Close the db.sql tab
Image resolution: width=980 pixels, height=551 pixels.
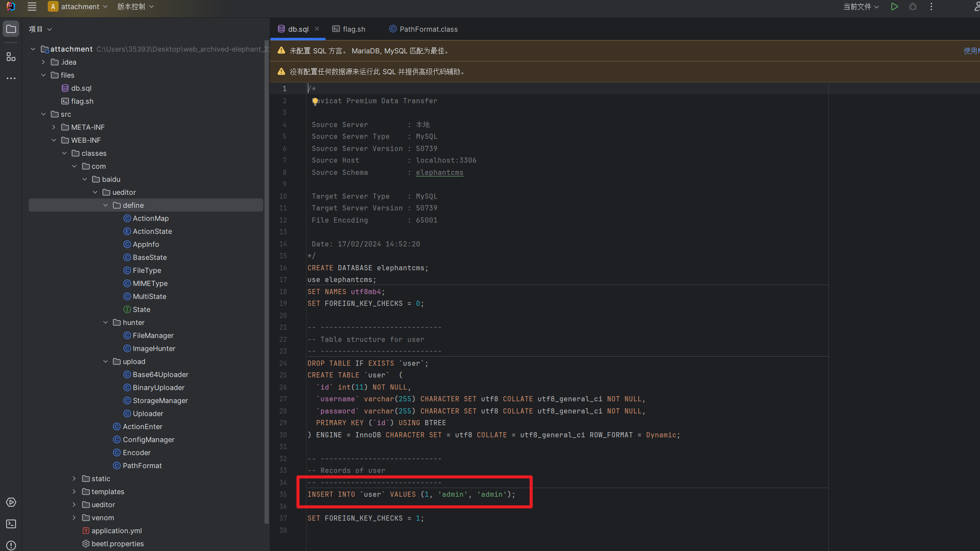pos(317,29)
